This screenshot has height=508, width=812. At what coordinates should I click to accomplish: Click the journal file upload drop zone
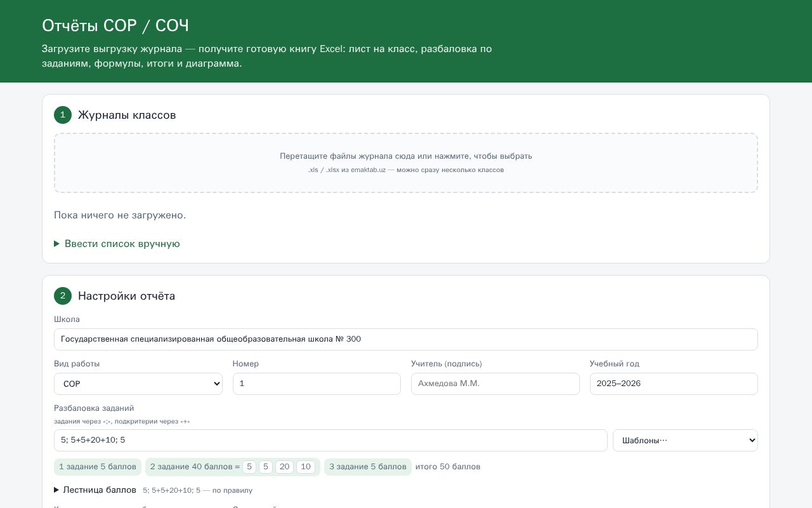click(406, 163)
